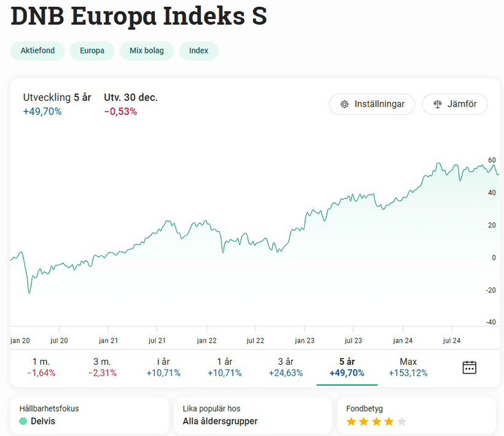Select the 5 år period tab
Image resolution: width=504 pixels, height=436 pixels.
(347, 367)
